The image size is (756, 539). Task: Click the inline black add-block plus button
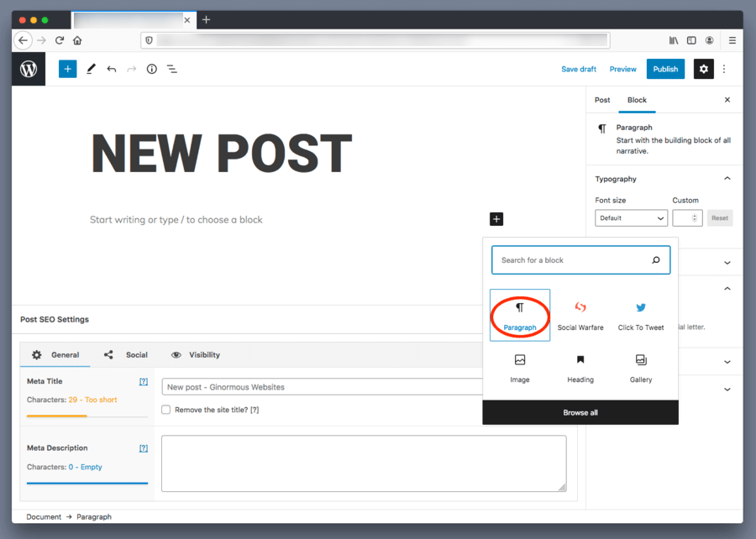[496, 219]
